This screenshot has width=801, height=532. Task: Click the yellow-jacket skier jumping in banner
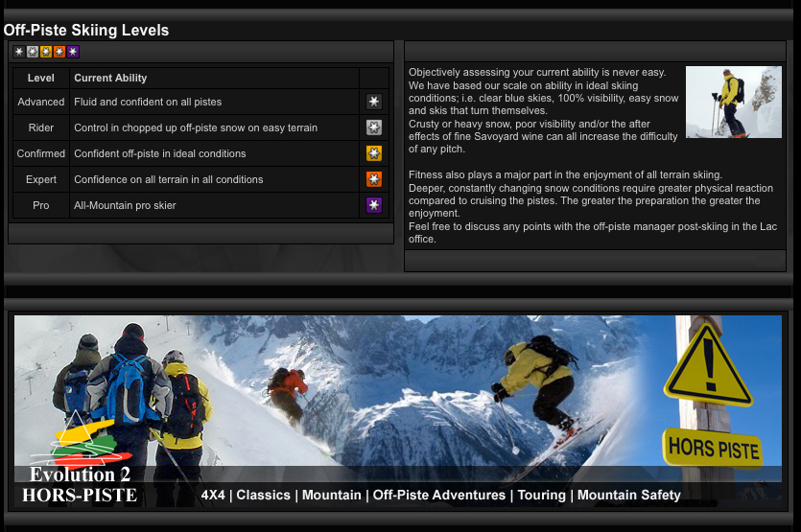coord(536,388)
